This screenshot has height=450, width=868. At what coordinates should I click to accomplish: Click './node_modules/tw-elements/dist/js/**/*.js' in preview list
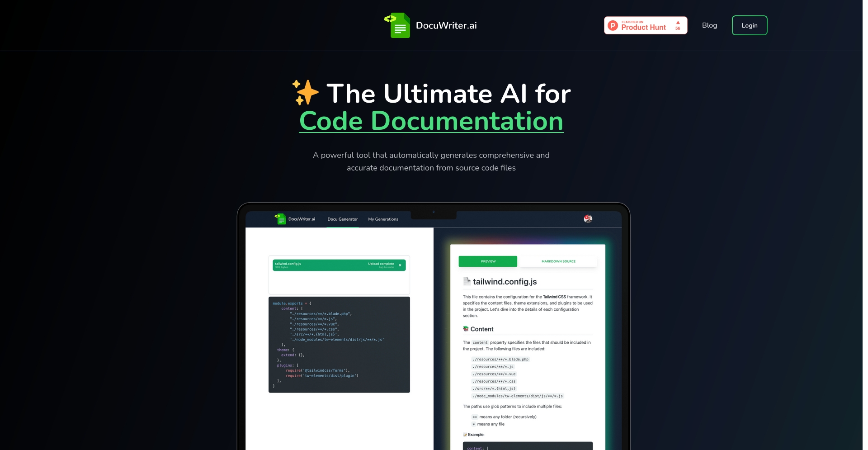point(518,396)
